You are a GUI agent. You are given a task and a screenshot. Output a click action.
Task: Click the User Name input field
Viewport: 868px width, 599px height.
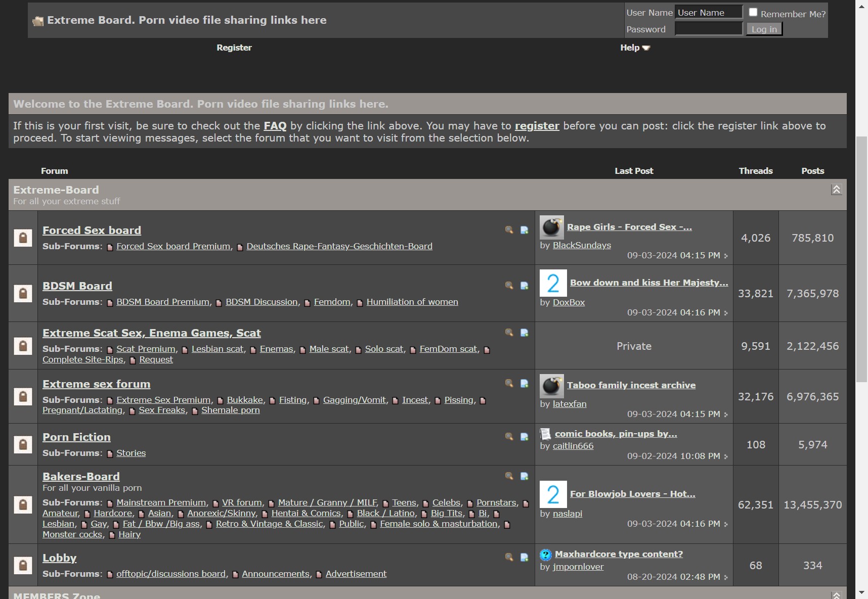[708, 13]
